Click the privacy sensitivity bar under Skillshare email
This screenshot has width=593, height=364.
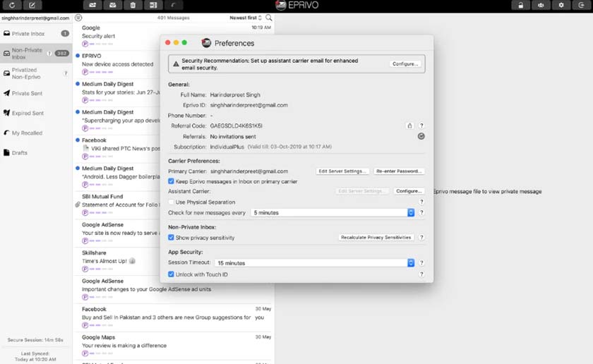[97, 269]
